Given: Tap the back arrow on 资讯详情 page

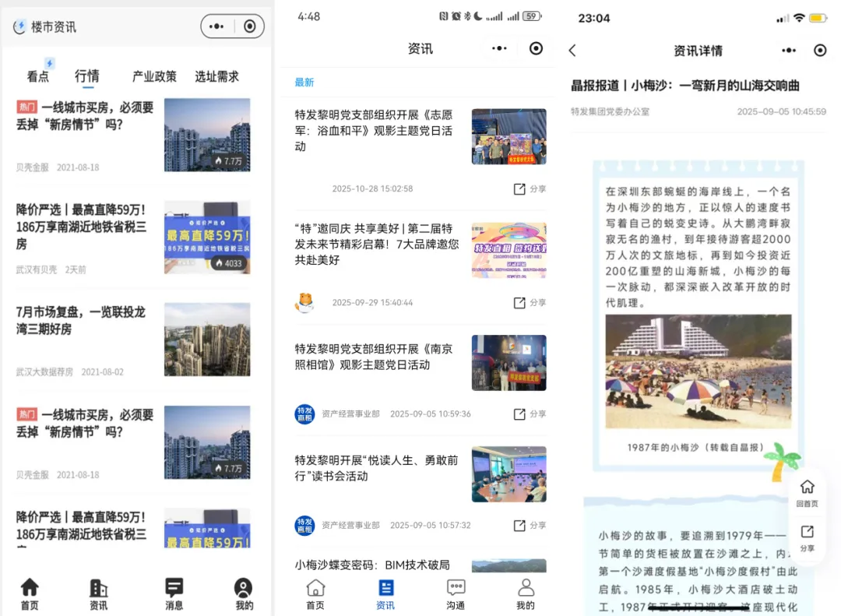Looking at the screenshot, I should 572,49.
